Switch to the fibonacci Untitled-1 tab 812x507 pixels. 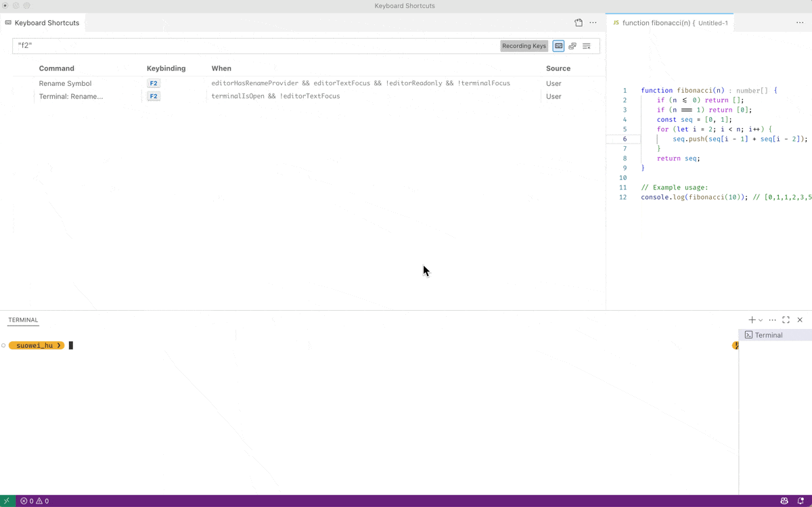(670, 22)
